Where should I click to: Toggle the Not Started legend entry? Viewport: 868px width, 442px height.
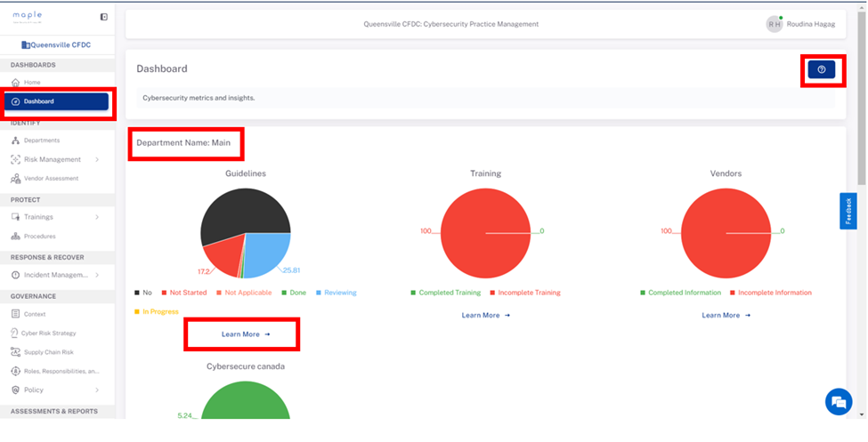(x=183, y=293)
